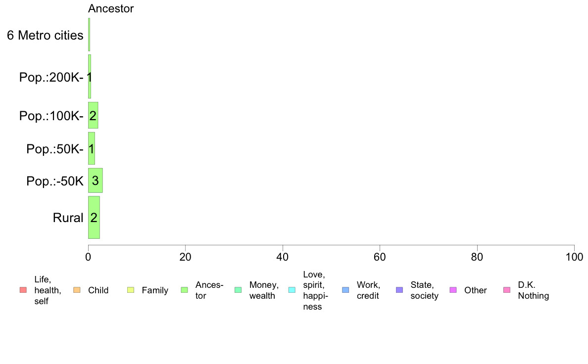The image size is (588, 364).
Task: Select the 6 Metro cities bar
Action: pyautogui.click(x=89, y=35)
